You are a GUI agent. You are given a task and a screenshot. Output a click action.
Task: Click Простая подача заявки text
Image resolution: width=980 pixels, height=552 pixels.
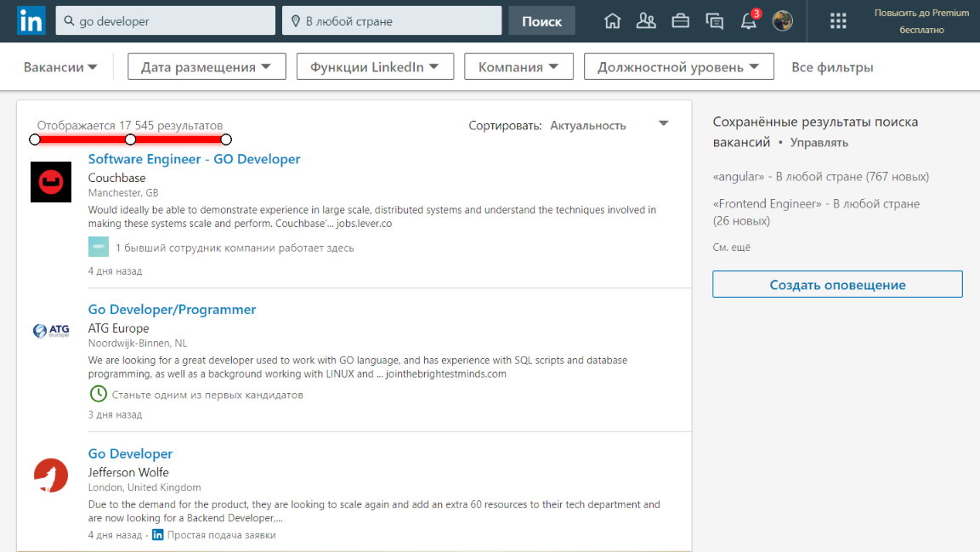(221, 535)
